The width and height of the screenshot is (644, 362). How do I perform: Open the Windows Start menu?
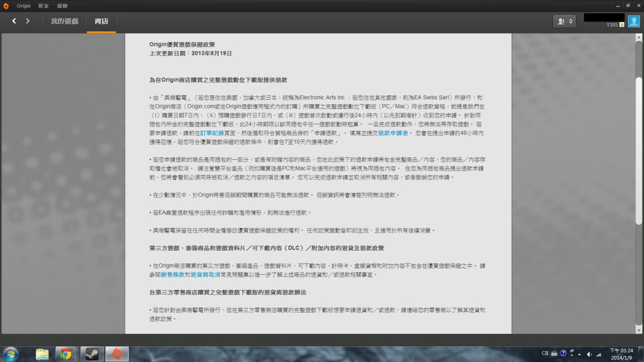[x=11, y=354]
